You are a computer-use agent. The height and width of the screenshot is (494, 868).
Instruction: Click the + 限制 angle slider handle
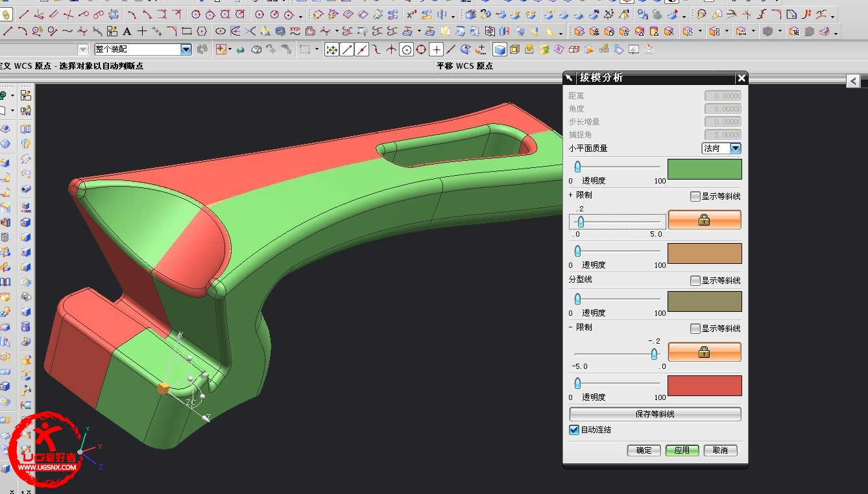tap(581, 222)
